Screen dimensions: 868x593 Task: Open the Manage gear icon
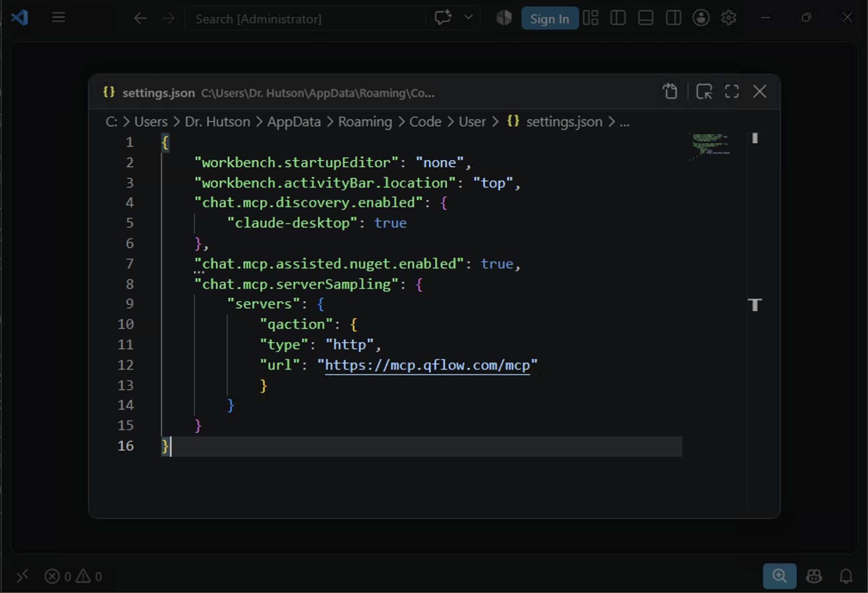coord(728,18)
